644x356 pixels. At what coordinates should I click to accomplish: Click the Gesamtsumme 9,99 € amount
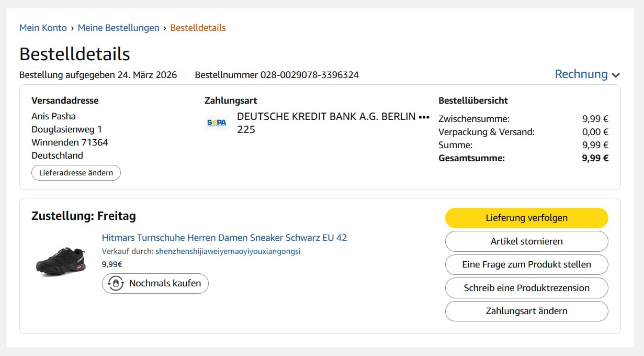595,158
